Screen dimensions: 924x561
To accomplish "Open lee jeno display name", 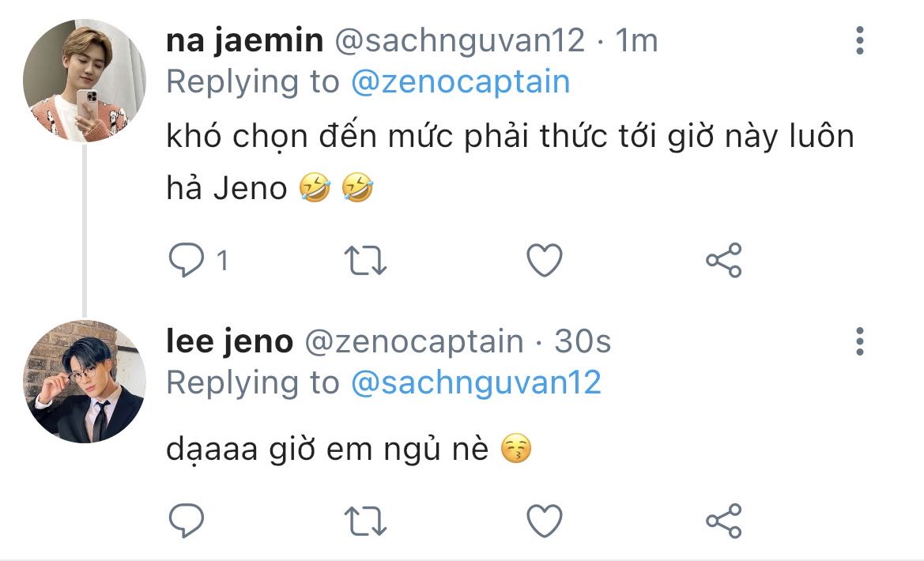I will (230, 341).
